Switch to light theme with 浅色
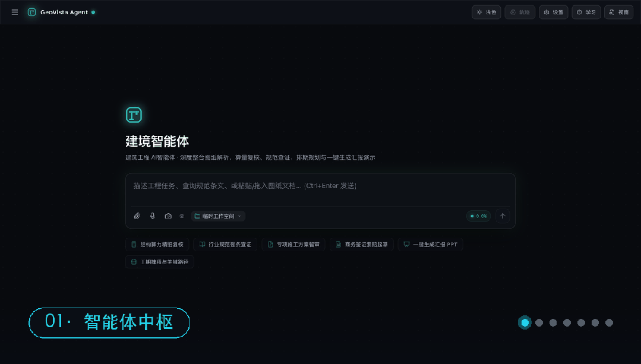This screenshot has width=641, height=364. [486, 12]
